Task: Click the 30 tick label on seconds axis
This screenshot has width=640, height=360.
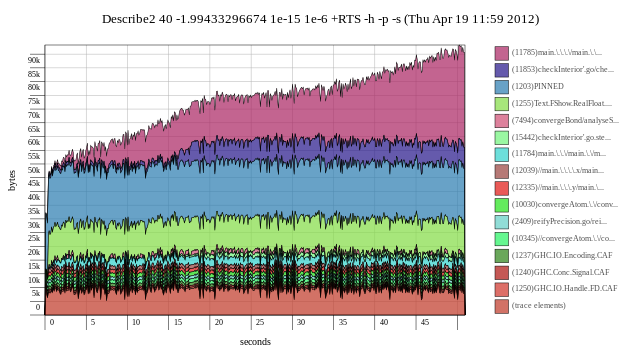Action: coord(301,322)
